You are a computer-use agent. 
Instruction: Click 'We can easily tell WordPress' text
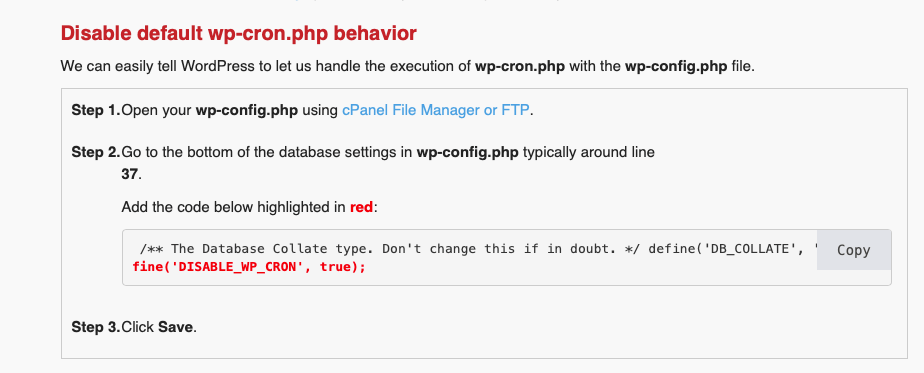pos(157,66)
